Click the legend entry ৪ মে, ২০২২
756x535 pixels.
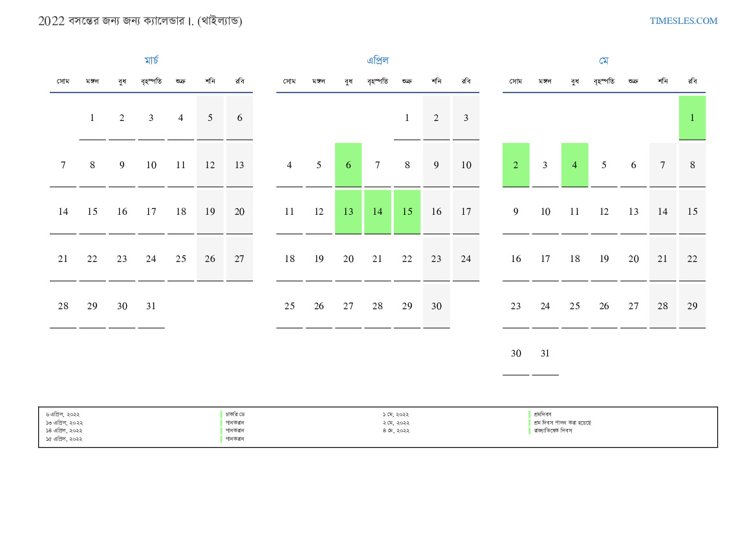(396, 431)
